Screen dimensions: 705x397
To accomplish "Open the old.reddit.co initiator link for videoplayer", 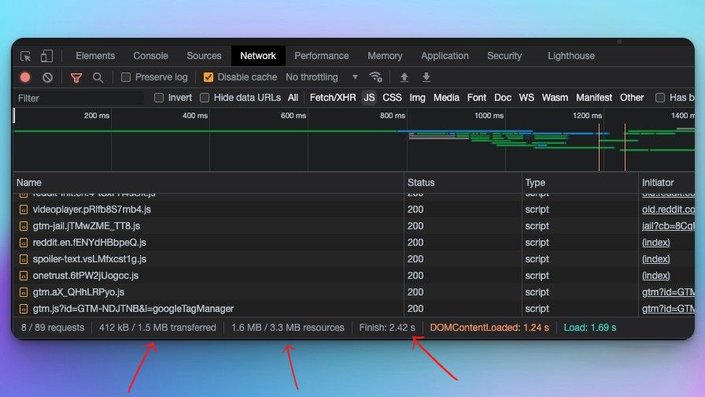I will (x=668, y=210).
